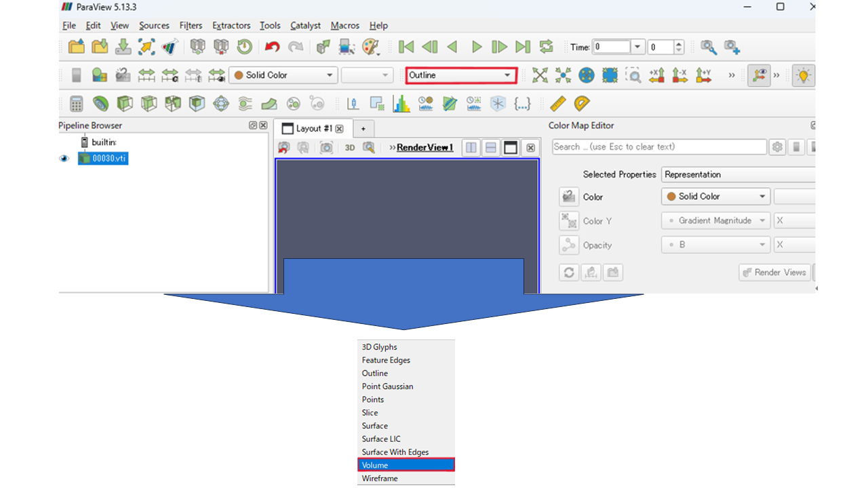The width and height of the screenshot is (868, 488).
Task: Apply the Clip filter
Action: pyautogui.click(x=125, y=104)
